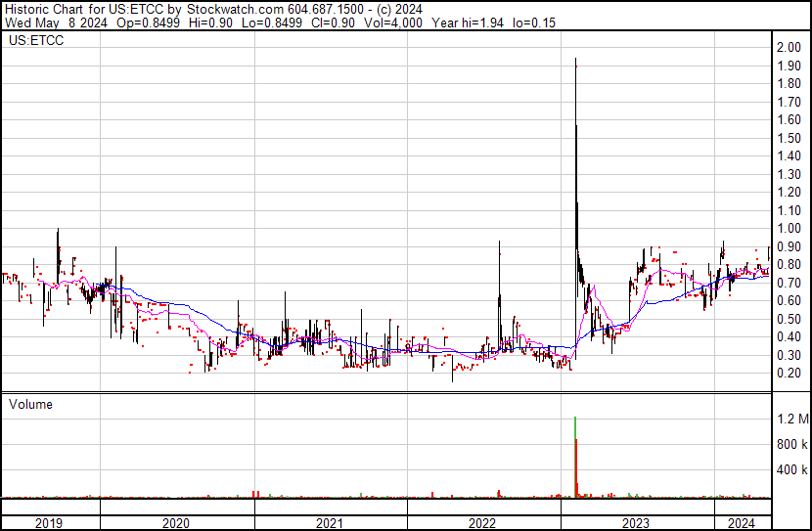Click the 2024 year label on timeline
The width and height of the screenshot is (812, 531).
point(742,523)
